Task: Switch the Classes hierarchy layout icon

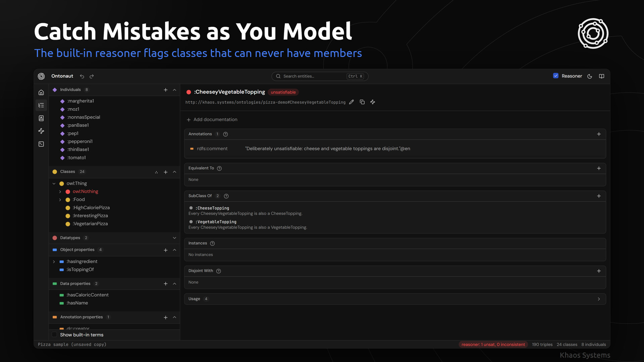Action: (156, 172)
